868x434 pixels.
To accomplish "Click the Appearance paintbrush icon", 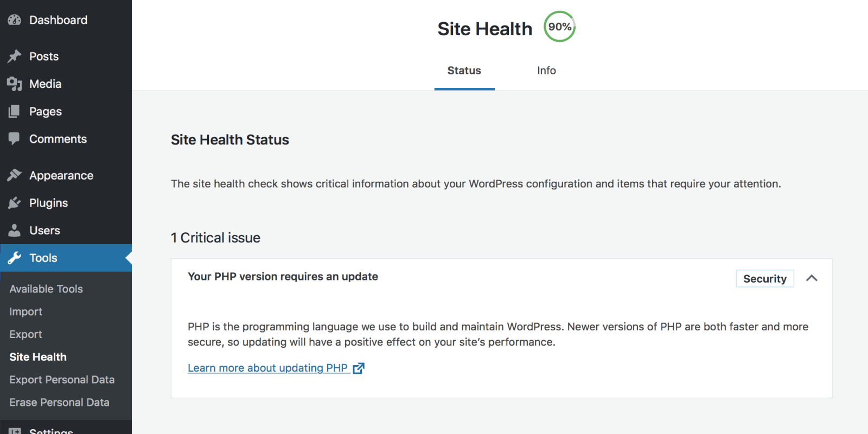I will [15, 175].
